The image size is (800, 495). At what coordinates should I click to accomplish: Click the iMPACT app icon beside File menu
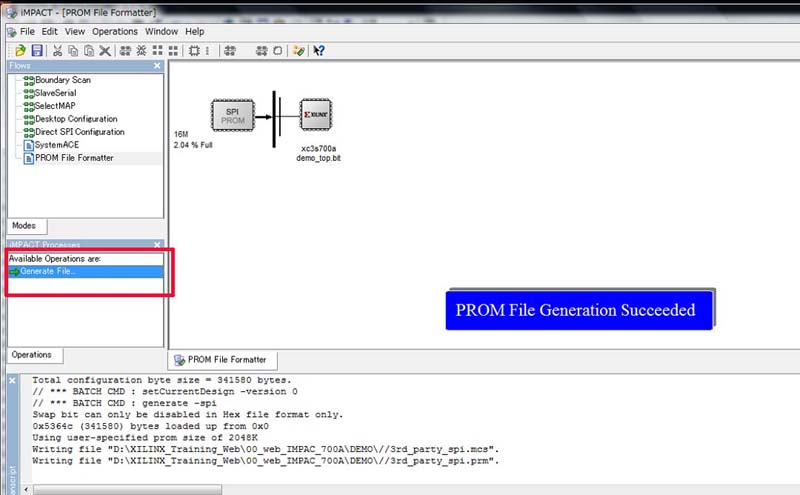pyautogui.click(x=11, y=32)
